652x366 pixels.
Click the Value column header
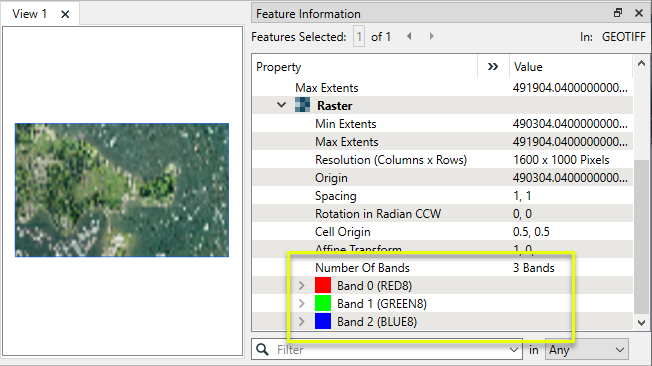[528, 67]
